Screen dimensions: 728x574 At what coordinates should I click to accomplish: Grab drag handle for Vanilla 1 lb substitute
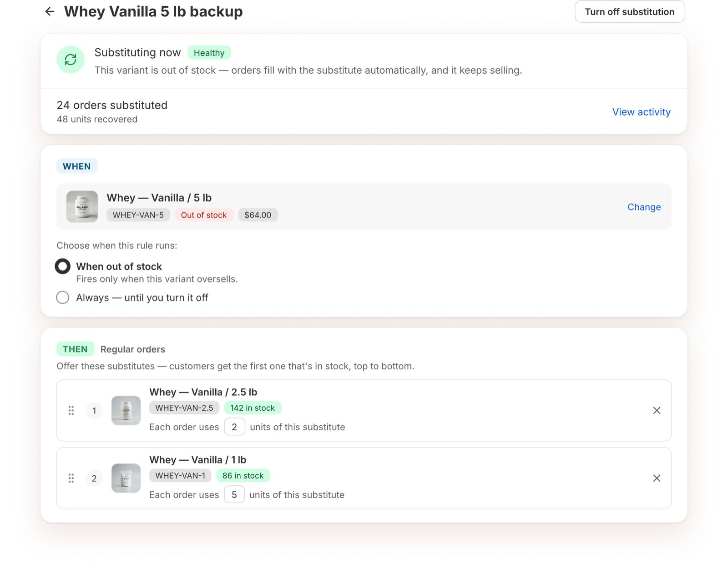coord(71,478)
